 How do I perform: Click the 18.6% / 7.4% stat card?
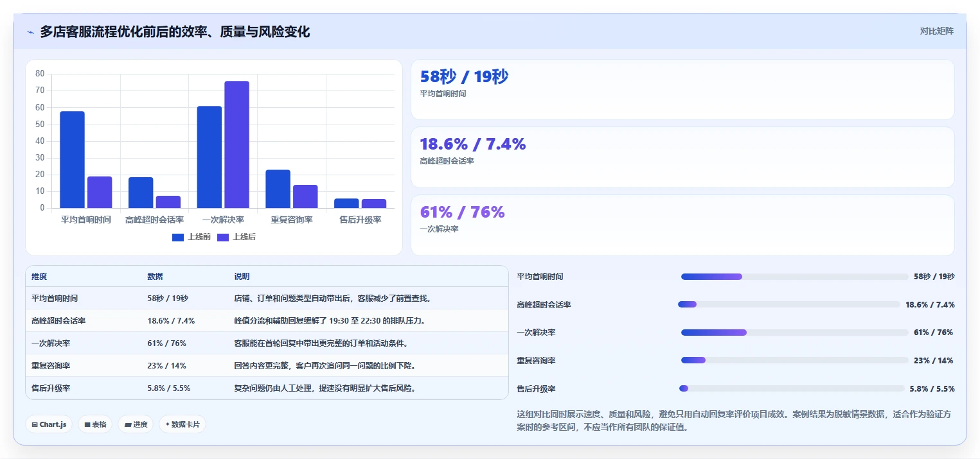coord(682,157)
